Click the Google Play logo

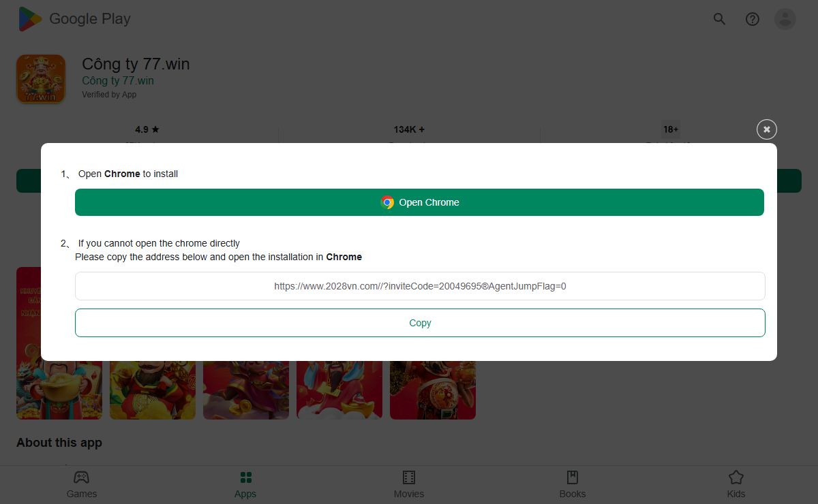[x=74, y=19]
